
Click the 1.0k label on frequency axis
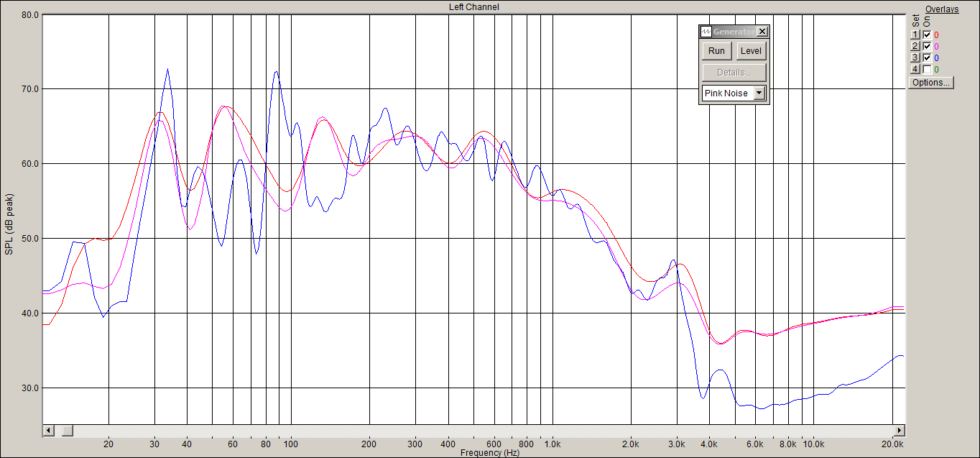click(553, 444)
